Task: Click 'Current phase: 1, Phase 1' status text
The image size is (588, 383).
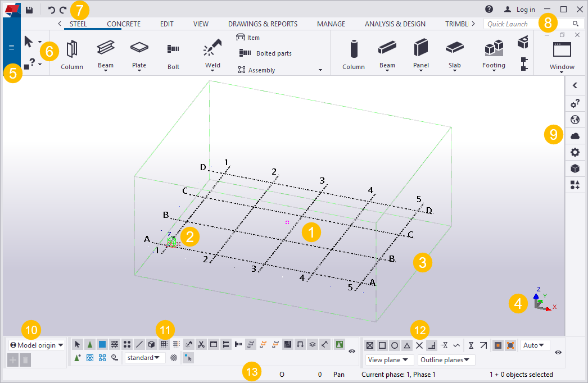Action: coord(398,375)
